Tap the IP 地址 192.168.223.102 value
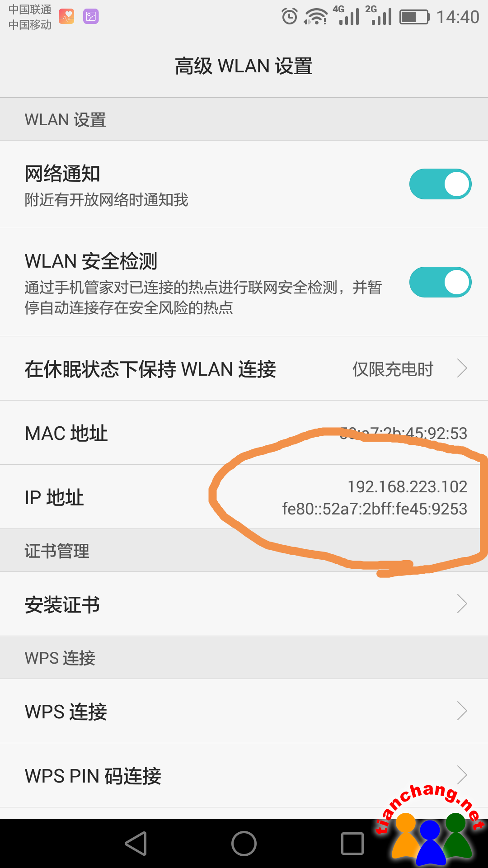This screenshot has width=488, height=868. point(407,487)
